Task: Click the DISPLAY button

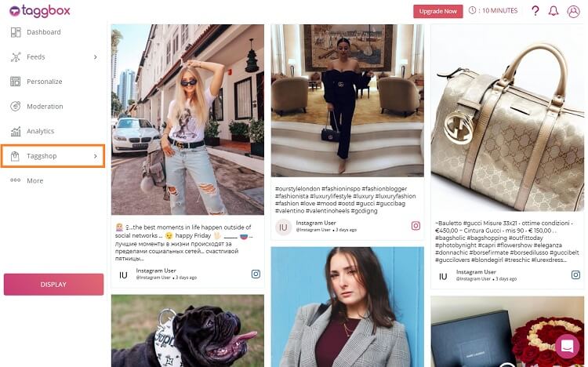Action: pos(53,285)
